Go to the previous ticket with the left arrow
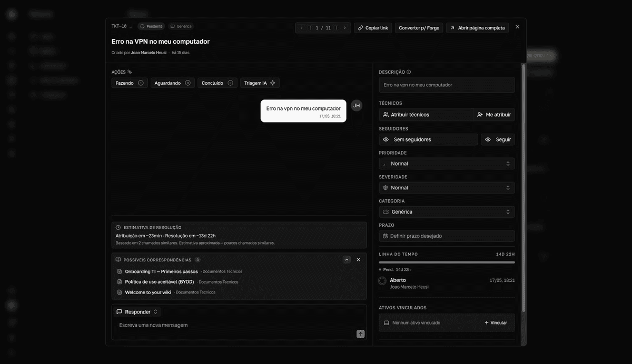The height and width of the screenshot is (364, 632). pyautogui.click(x=301, y=28)
